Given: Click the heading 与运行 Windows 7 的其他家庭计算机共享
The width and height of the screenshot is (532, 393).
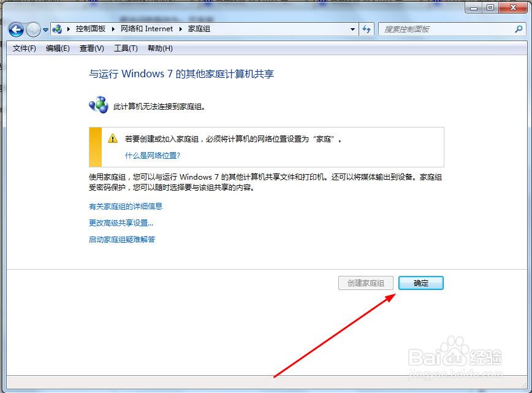Looking at the screenshot, I should [x=181, y=74].
